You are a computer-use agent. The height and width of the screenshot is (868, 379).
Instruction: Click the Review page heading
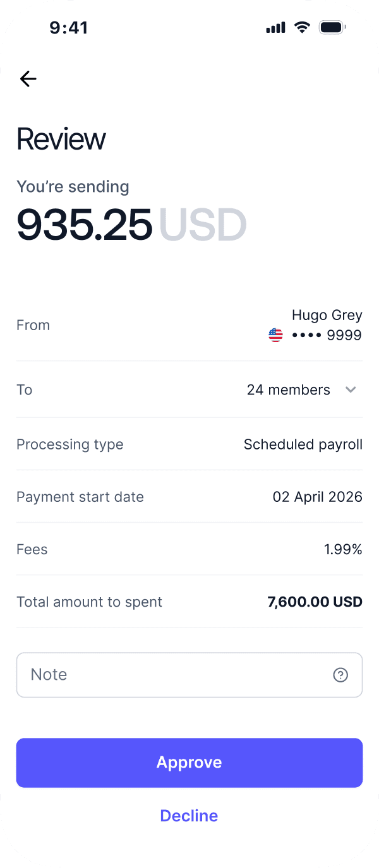[x=61, y=139]
